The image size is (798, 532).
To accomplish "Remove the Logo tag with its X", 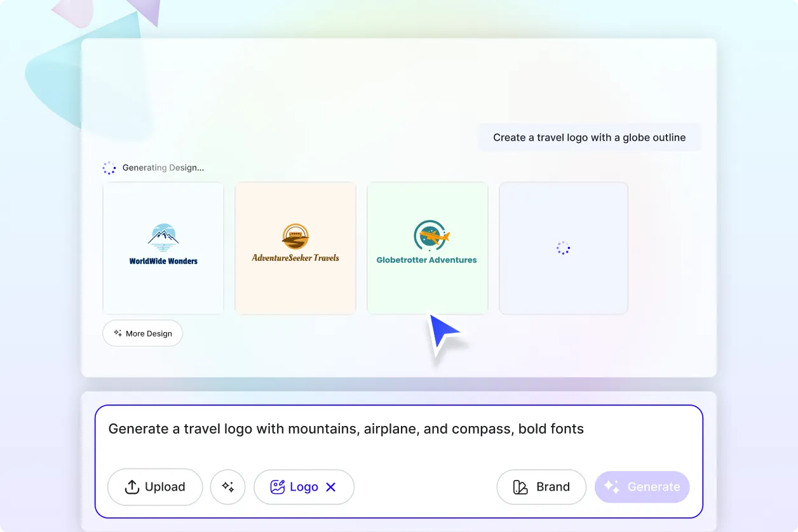I will (330, 487).
